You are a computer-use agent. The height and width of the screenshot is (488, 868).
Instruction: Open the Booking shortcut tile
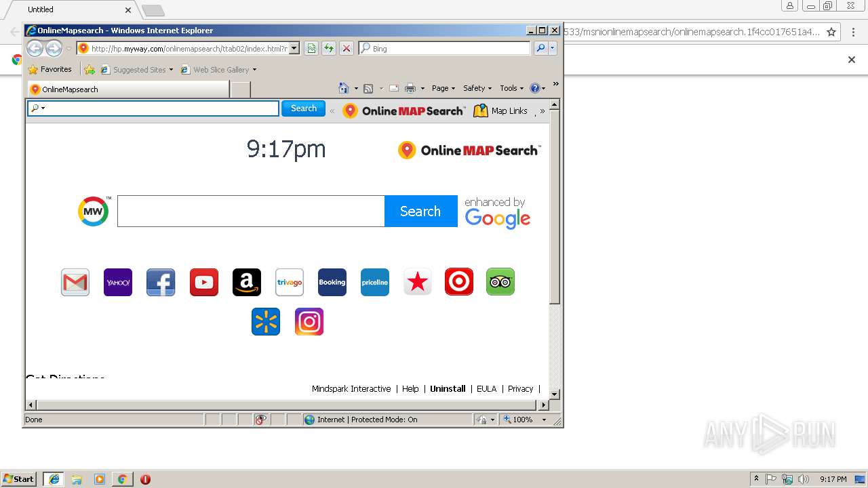[332, 282]
